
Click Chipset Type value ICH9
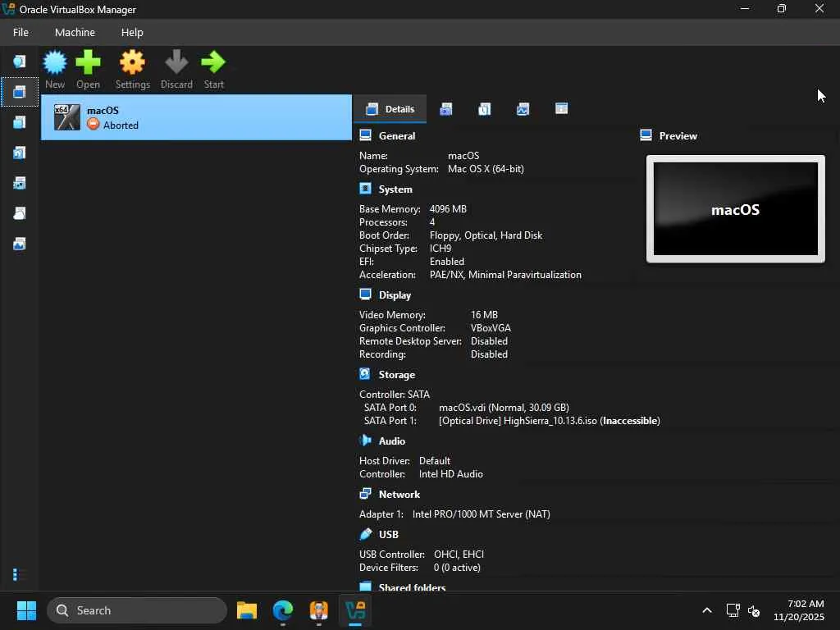click(x=441, y=249)
